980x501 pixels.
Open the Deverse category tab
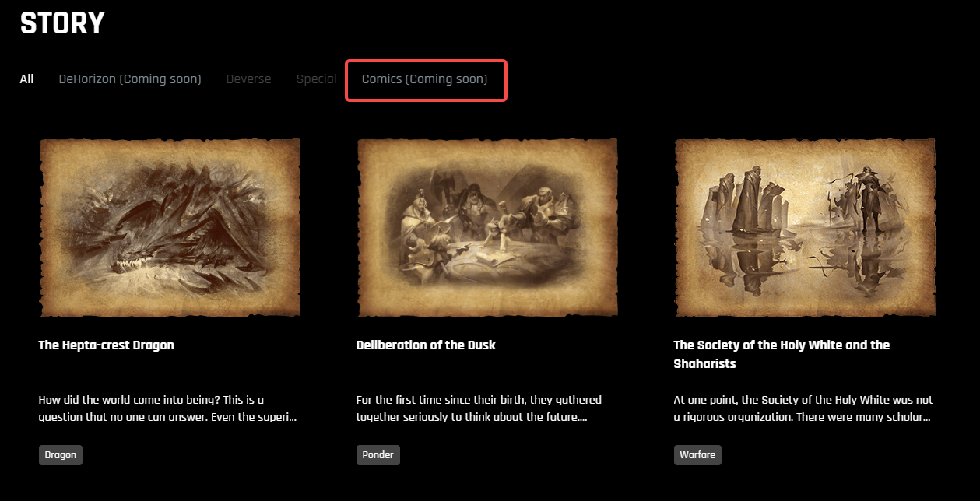point(249,79)
